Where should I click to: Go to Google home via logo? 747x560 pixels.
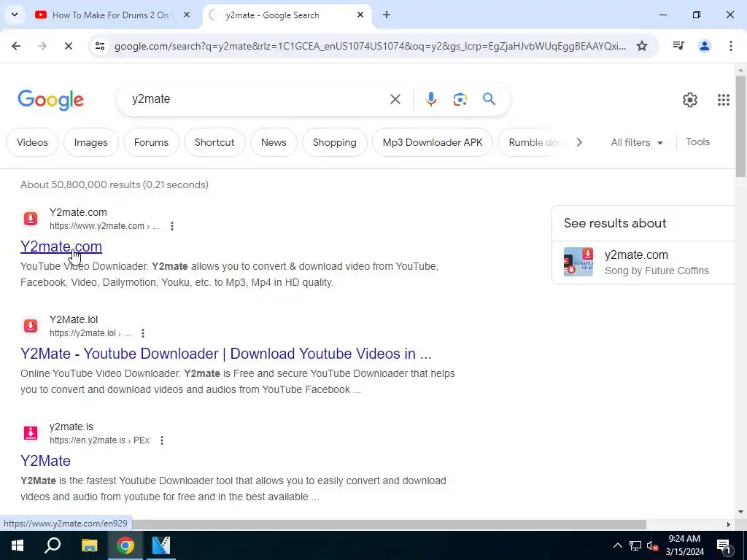pos(50,100)
